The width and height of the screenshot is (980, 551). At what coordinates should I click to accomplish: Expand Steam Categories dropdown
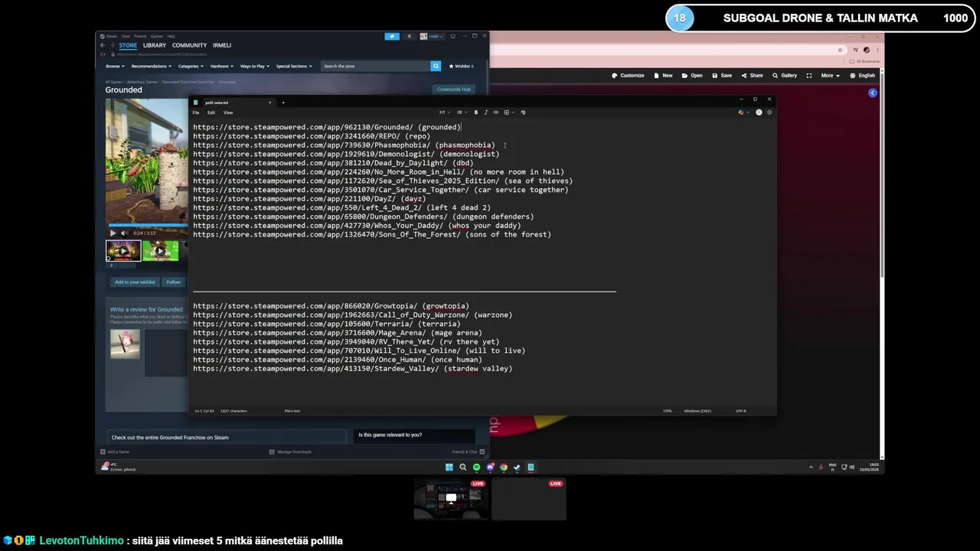pos(190,66)
